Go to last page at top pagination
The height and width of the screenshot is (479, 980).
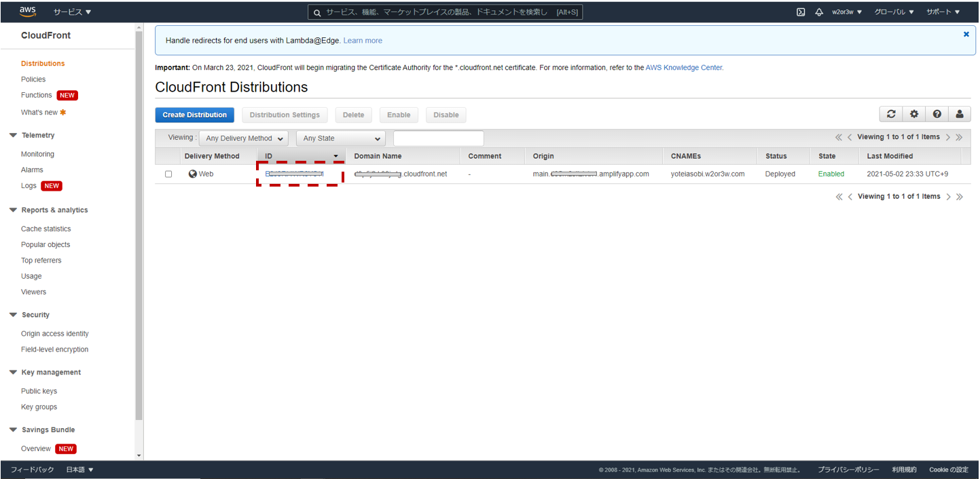click(959, 137)
